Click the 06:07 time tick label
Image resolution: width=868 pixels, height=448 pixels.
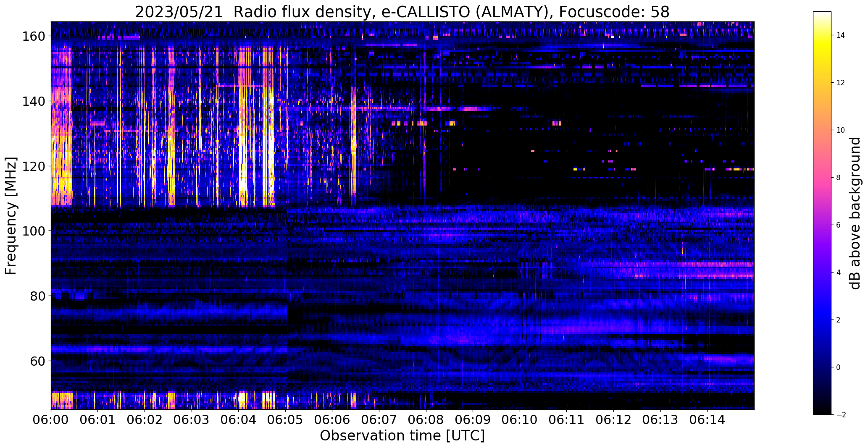tap(379, 420)
